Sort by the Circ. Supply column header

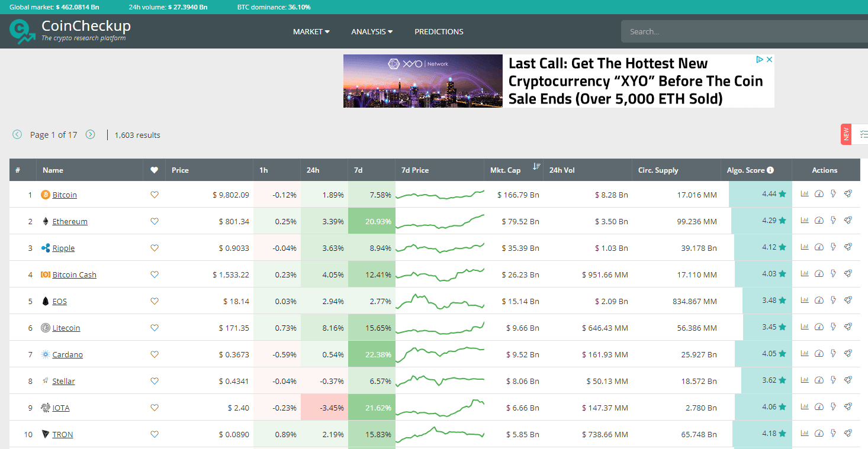point(676,170)
